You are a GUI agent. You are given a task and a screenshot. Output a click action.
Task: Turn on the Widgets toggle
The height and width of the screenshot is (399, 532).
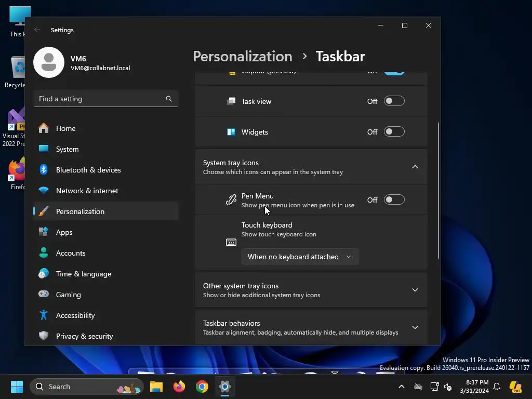394,131
